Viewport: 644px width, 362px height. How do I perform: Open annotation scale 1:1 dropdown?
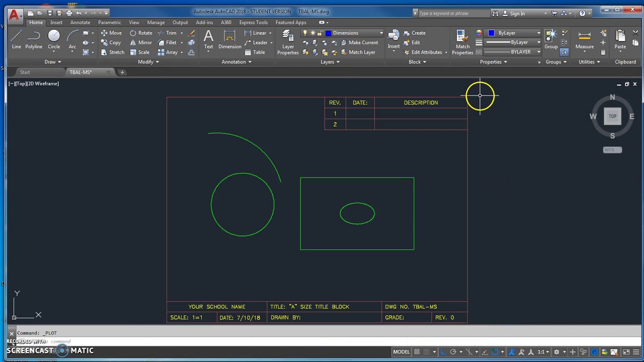[543, 352]
